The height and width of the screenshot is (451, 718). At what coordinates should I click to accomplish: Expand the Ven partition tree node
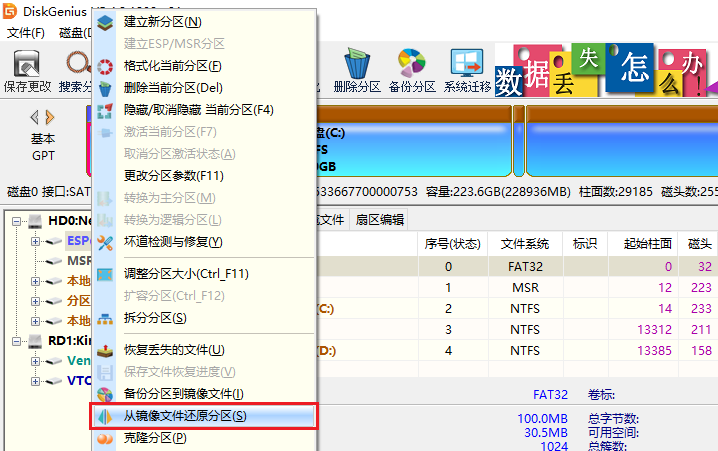pos(35,361)
